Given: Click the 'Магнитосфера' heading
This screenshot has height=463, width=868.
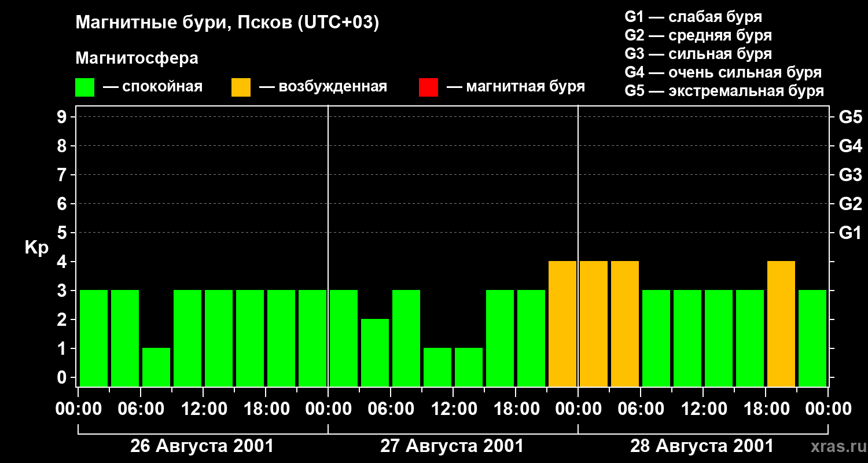Looking at the screenshot, I should tap(137, 58).
